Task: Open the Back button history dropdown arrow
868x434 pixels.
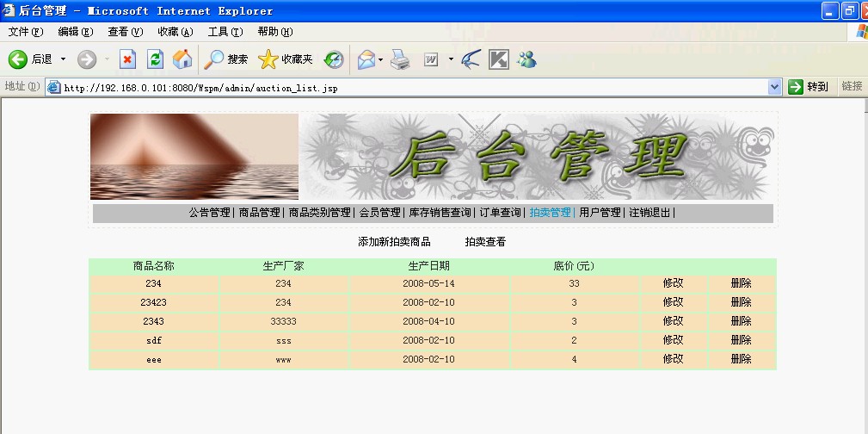Action: [x=63, y=59]
